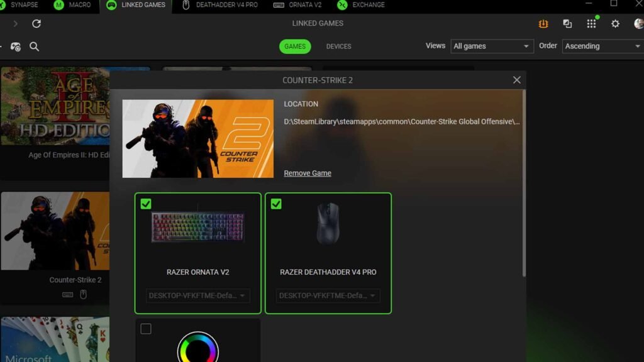Click the Counter-Strike 2 title under the game tile
644x362 pixels.
click(x=75, y=280)
